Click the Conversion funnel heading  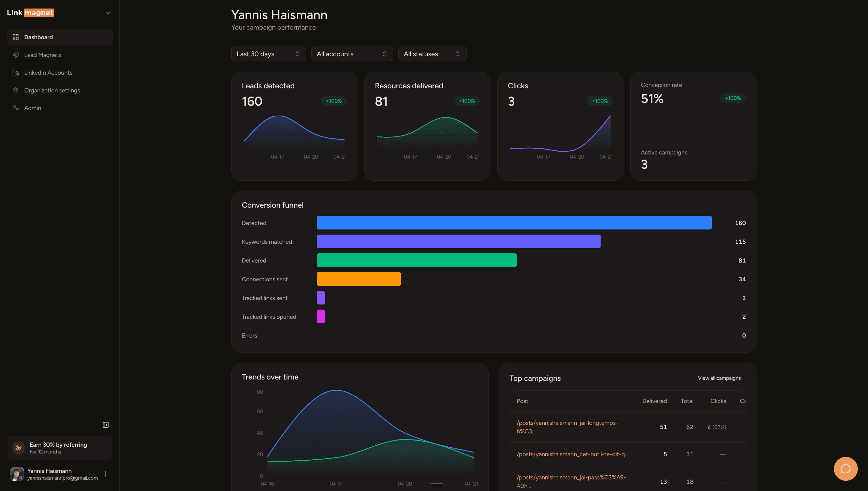point(273,205)
